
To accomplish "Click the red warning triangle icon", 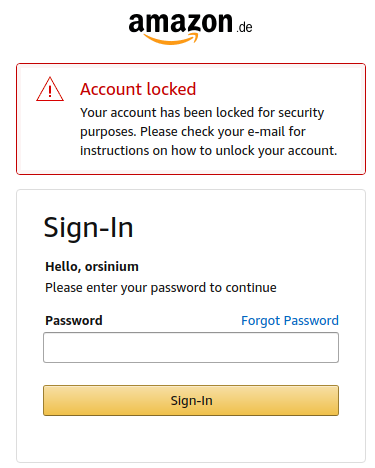I will pos(50,89).
